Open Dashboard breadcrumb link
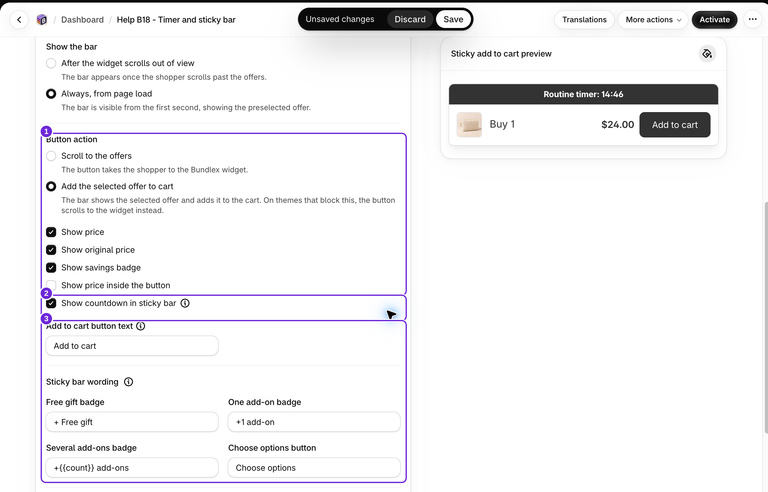 click(82, 20)
